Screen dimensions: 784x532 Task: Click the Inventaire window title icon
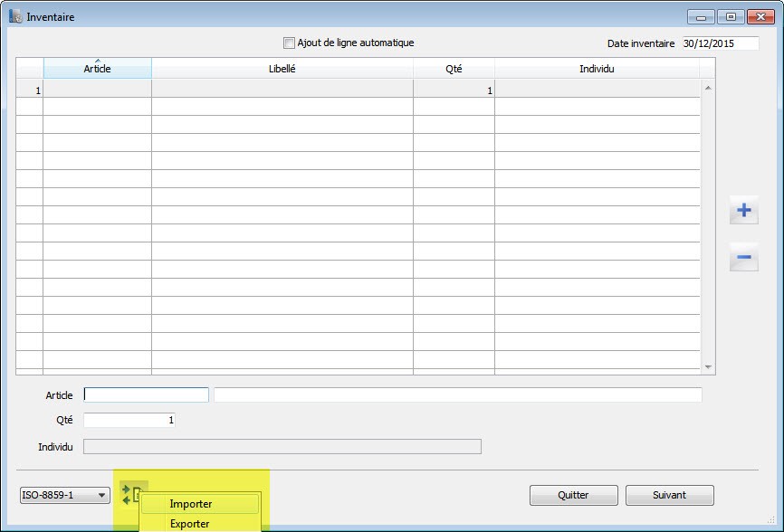pos(15,16)
